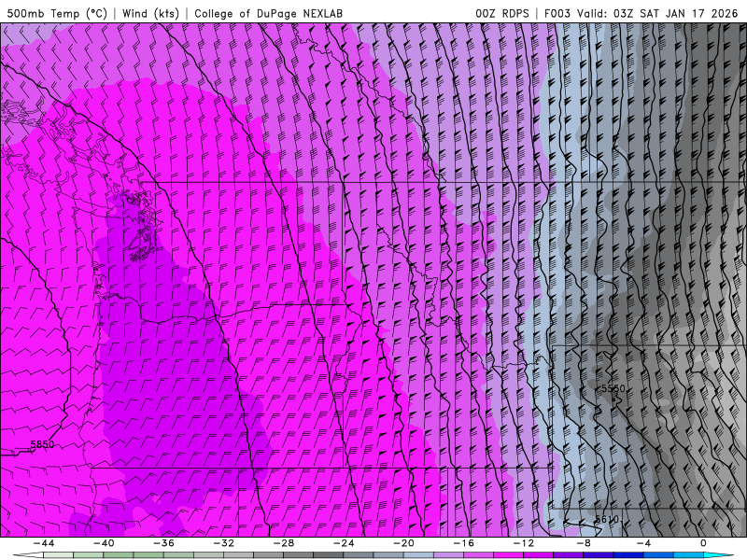Click the -20 colorbar tick label

tap(403, 543)
